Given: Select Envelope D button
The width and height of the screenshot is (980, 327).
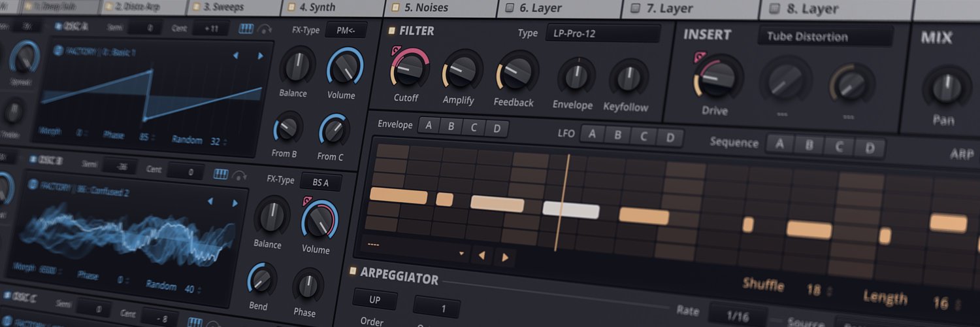Looking at the screenshot, I should [x=497, y=129].
